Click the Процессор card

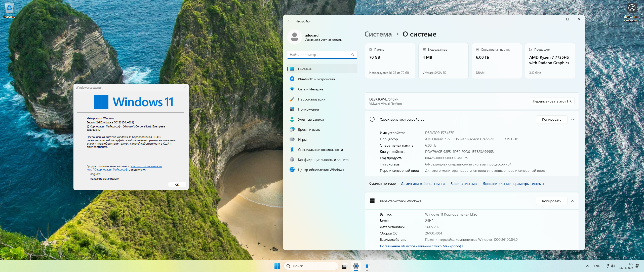point(550,61)
